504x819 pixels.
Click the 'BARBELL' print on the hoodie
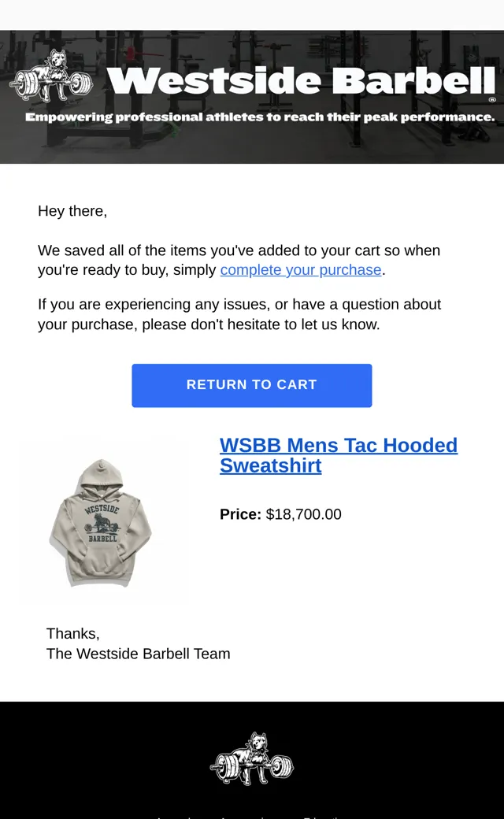(102, 539)
